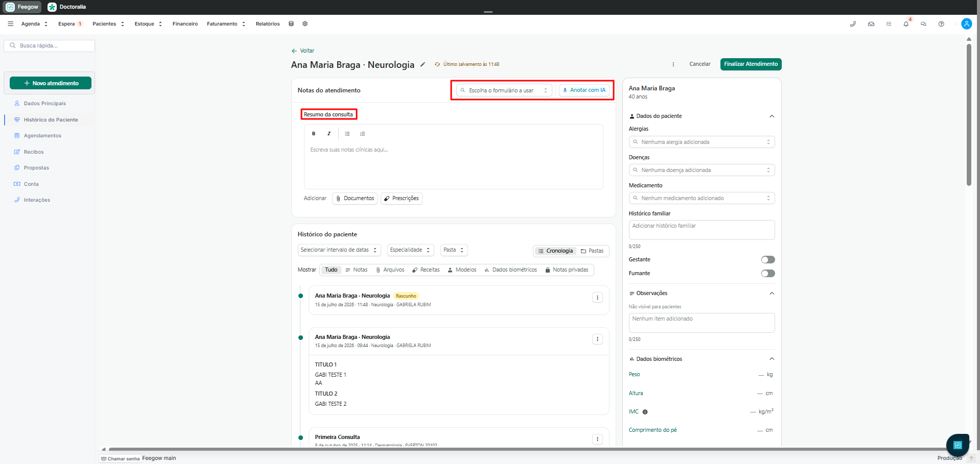Edit the appointment title with pencil icon
980x464 pixels.
point(423,64)
